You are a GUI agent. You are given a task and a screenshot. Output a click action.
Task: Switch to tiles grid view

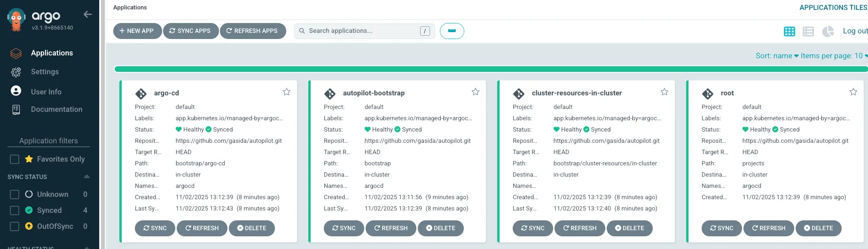coord(790,31)
